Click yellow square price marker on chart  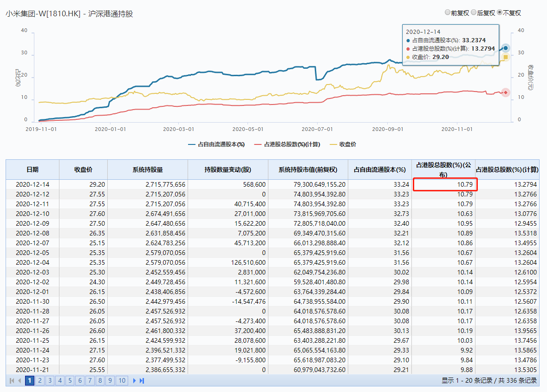tap(506, 57)
